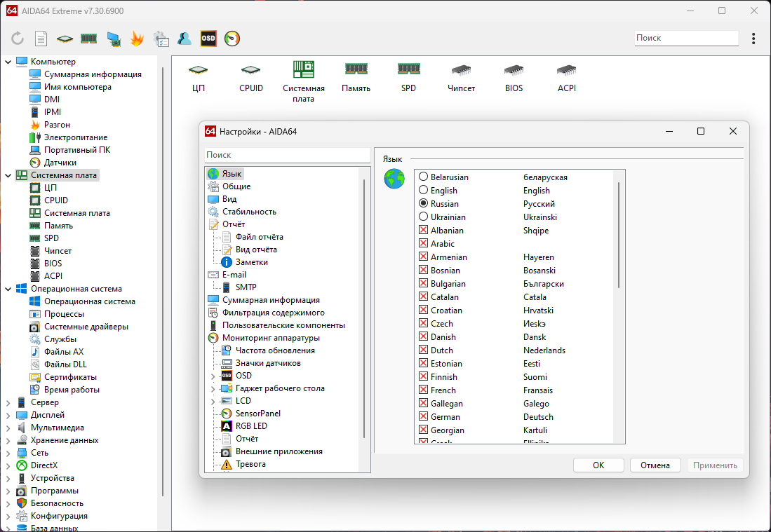Image resolution: width=771 pixels, height=532 pixels.
Task: Expand the Сервер tree node
Action: (8, 402)
